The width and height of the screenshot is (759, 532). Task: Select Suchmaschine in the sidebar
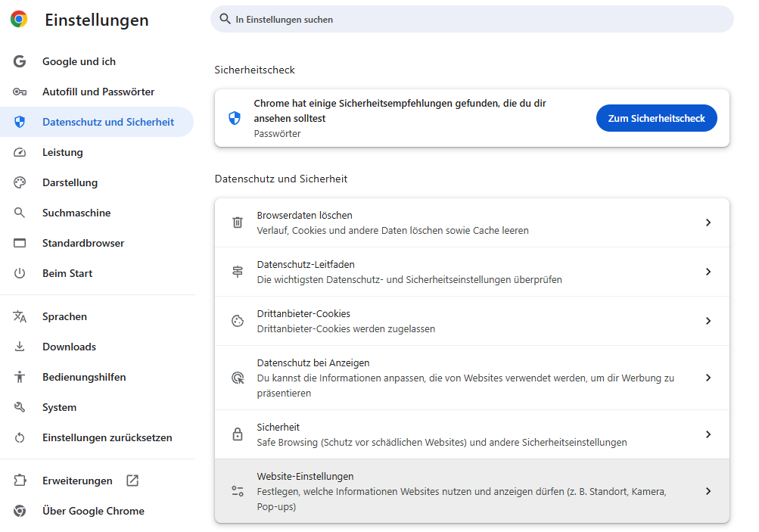click(76, 213)
